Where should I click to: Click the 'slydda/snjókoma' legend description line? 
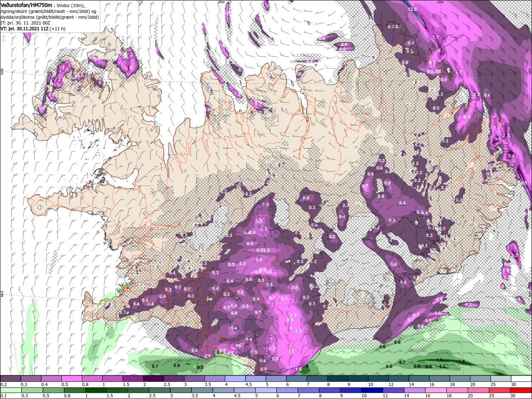pyautogui.click(x=49, y=17)
